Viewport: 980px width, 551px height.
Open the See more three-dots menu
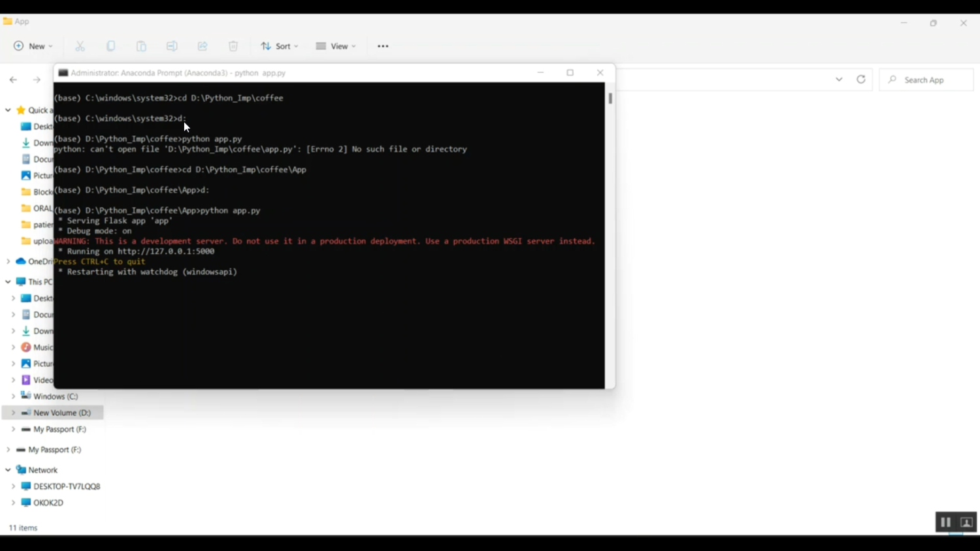383,46
